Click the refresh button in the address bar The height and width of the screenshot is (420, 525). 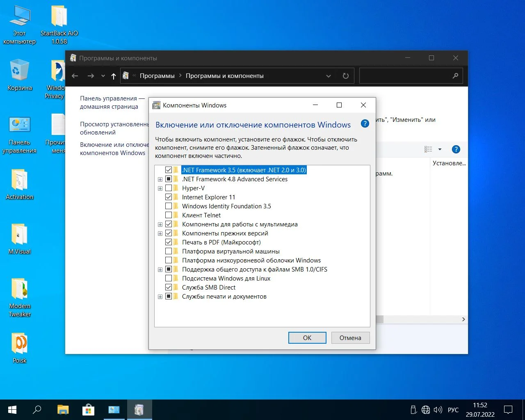346,76
